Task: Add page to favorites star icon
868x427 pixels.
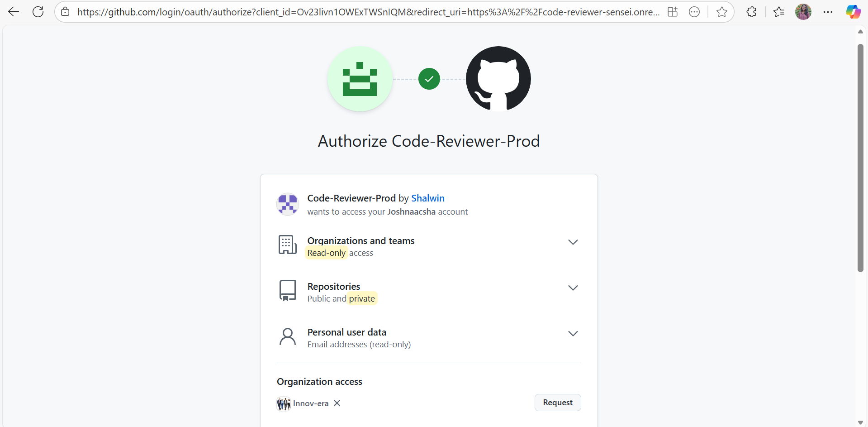Action: coord(722,12)
